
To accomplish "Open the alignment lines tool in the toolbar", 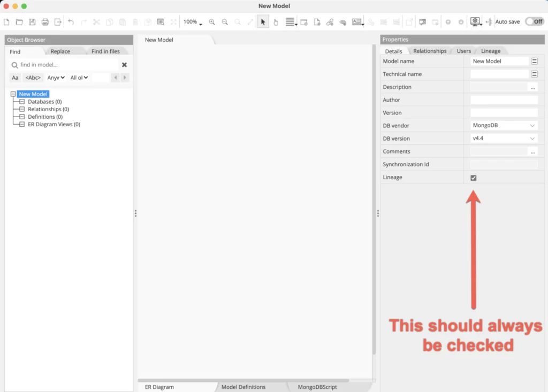I will coord(291,22).
